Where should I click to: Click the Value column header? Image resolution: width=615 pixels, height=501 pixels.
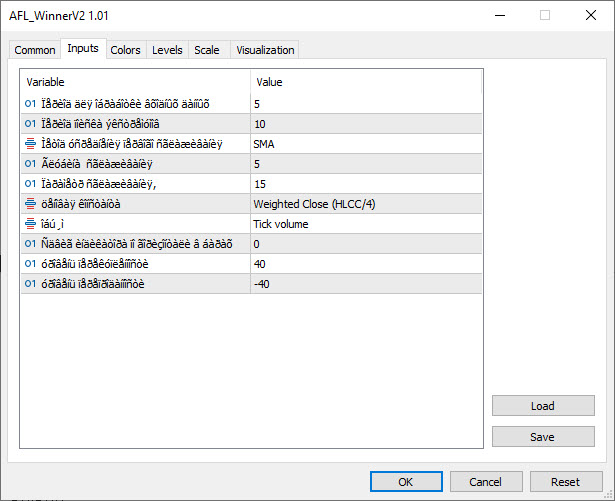tap(366, 82)
